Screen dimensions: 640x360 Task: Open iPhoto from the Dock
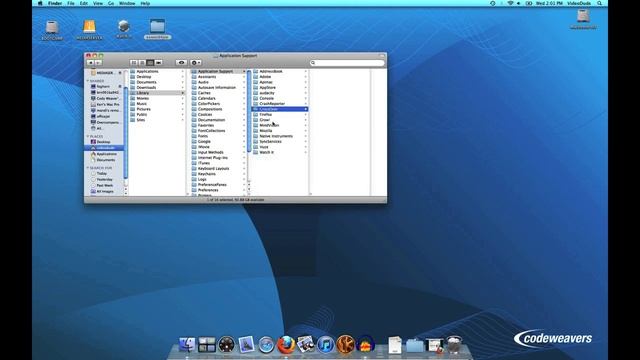[306, 345]
